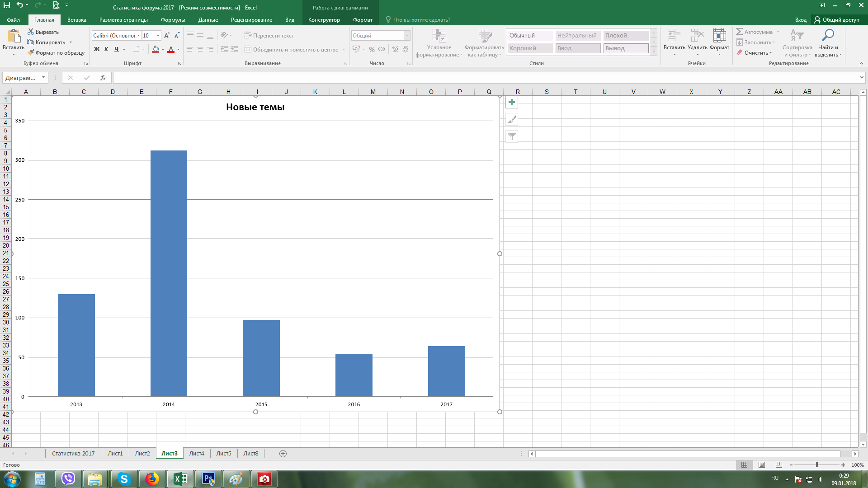Open the Вставка ribbon tab
The image size is (868, 488).
(76, 20)
